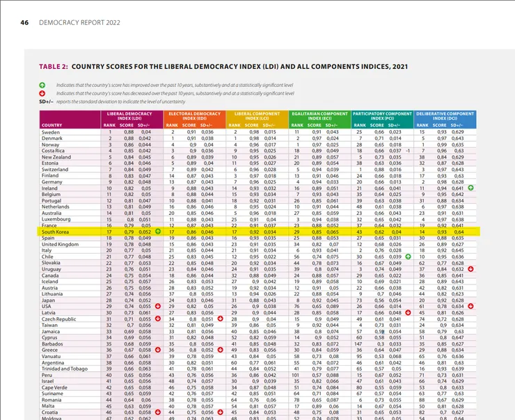The image size is (515, 420).
Task: Click the green up-arrow icon in legend
Action: (42, 86)
